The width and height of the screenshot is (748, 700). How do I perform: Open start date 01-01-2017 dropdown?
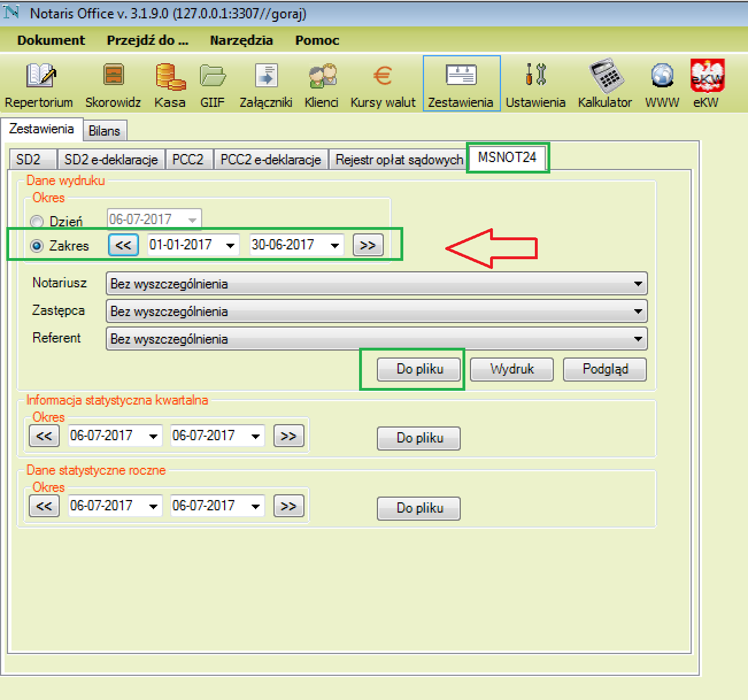230,245
